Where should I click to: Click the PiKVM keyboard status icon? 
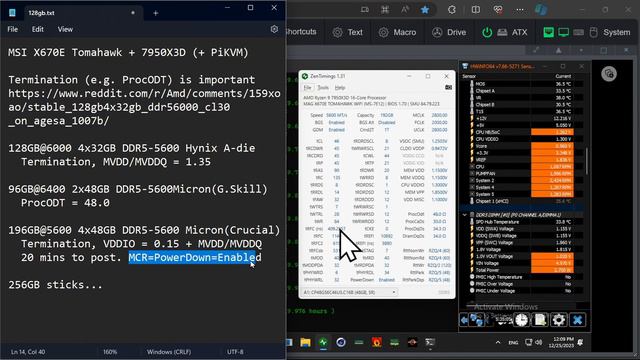(578, 32)
